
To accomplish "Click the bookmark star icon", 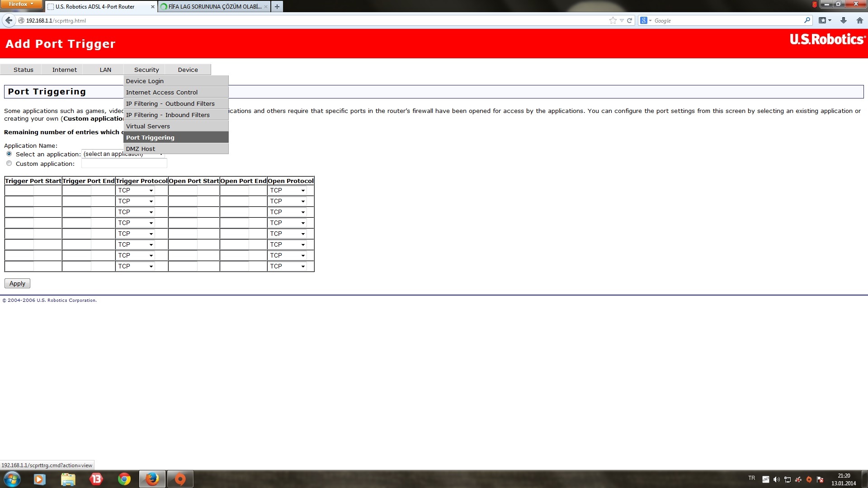I will (612, 20).
